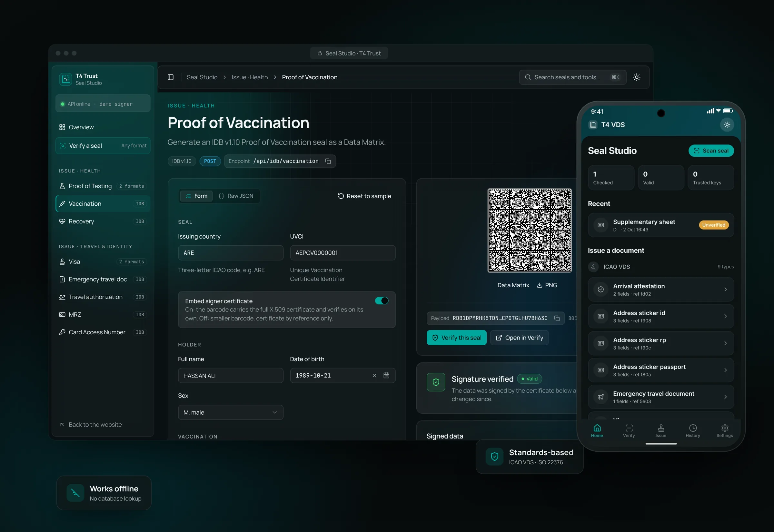Click the Search seals and tools box

click(x=573, y=77)
